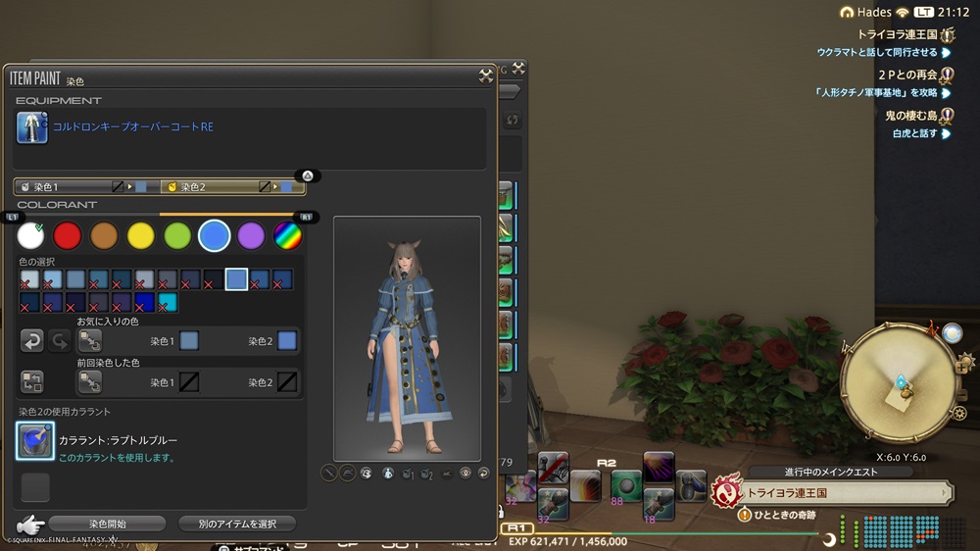980x551 pixels.
Task: Open the コルドロンキープオーバーコートRE item link
Action: [133, 126]
